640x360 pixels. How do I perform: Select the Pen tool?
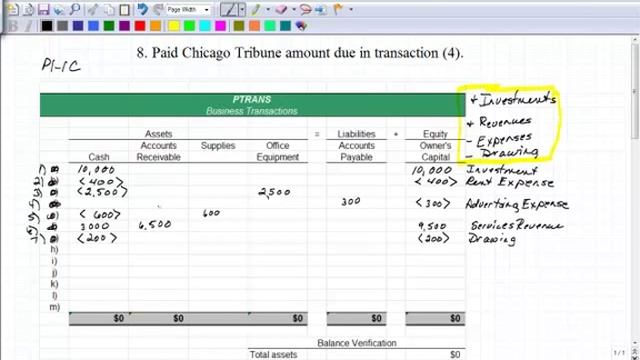pos(229,9)
